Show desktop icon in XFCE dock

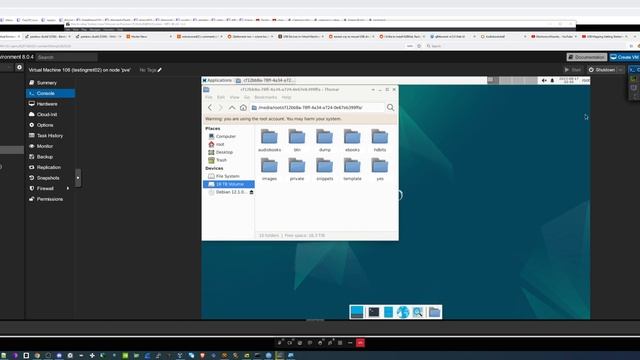(x=357, y=312)
